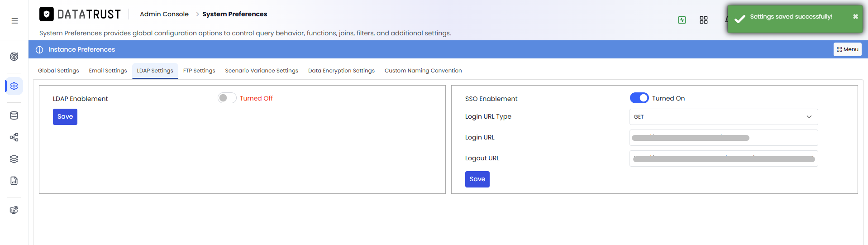Open the Custom Naming Convention tab
Screen dimensions: 868x245
point(423,71)
